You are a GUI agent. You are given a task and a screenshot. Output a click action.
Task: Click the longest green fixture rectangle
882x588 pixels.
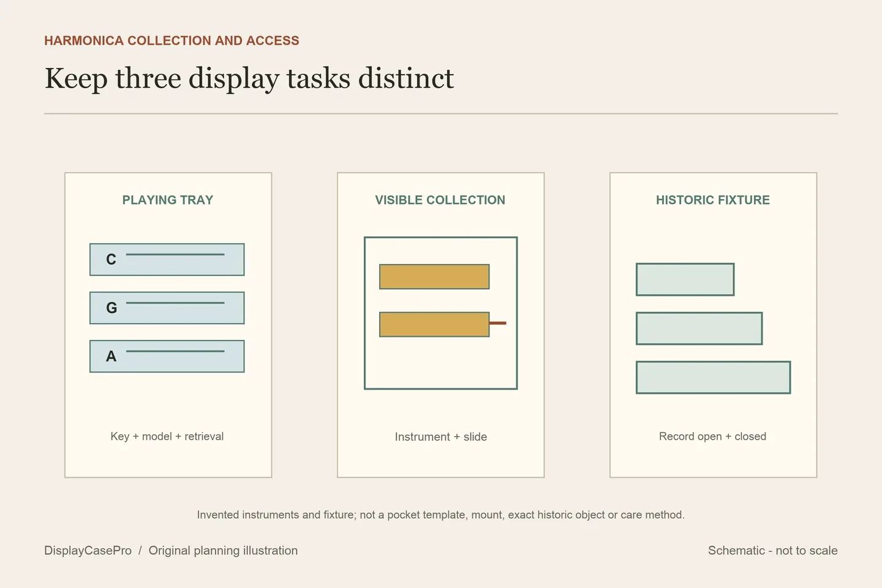pos(714,377)
